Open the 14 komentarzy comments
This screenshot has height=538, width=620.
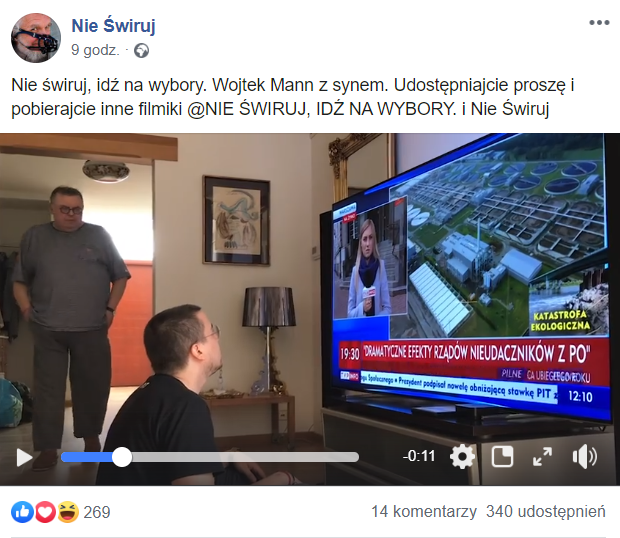[x=424, y=512]
